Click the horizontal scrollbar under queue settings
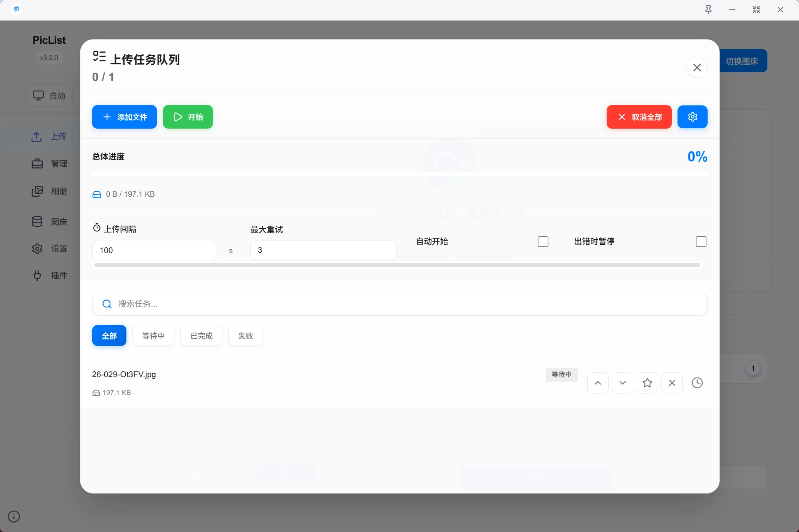The image size is (799, 532). pyautogui.click(x=396, y=265)
